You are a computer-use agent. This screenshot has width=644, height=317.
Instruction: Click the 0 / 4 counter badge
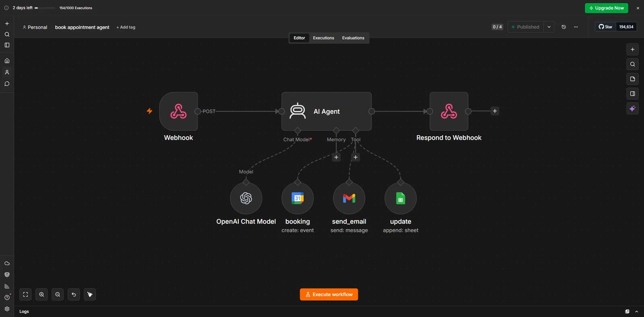coord(497,27)
